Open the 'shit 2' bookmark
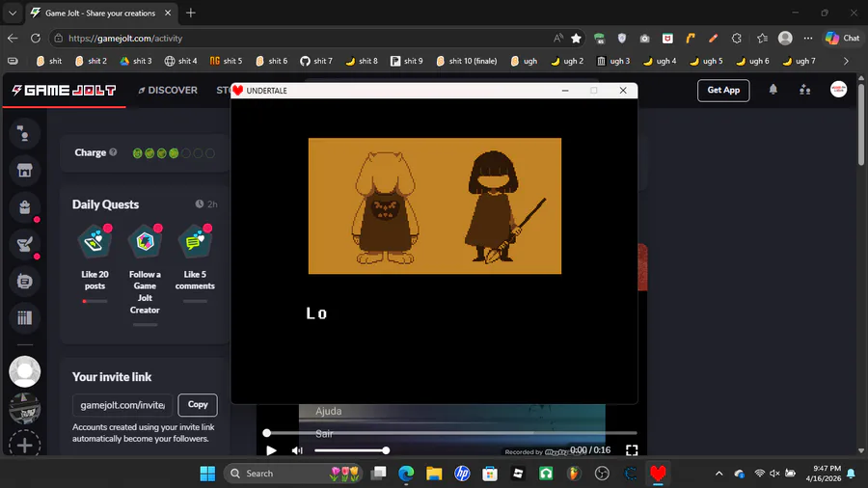 pos(91,61)
